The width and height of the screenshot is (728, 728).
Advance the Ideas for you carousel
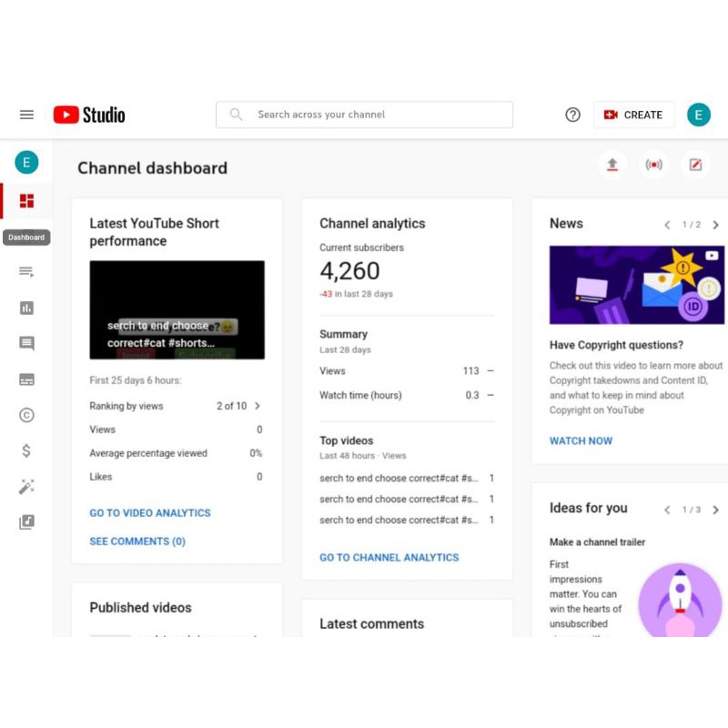click(x=716, y=510)
